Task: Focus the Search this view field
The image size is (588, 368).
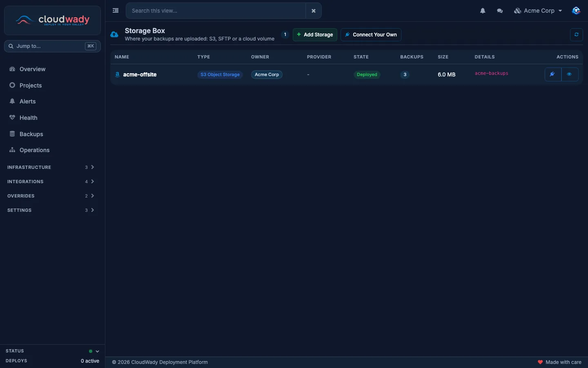Action: (216, 11)
